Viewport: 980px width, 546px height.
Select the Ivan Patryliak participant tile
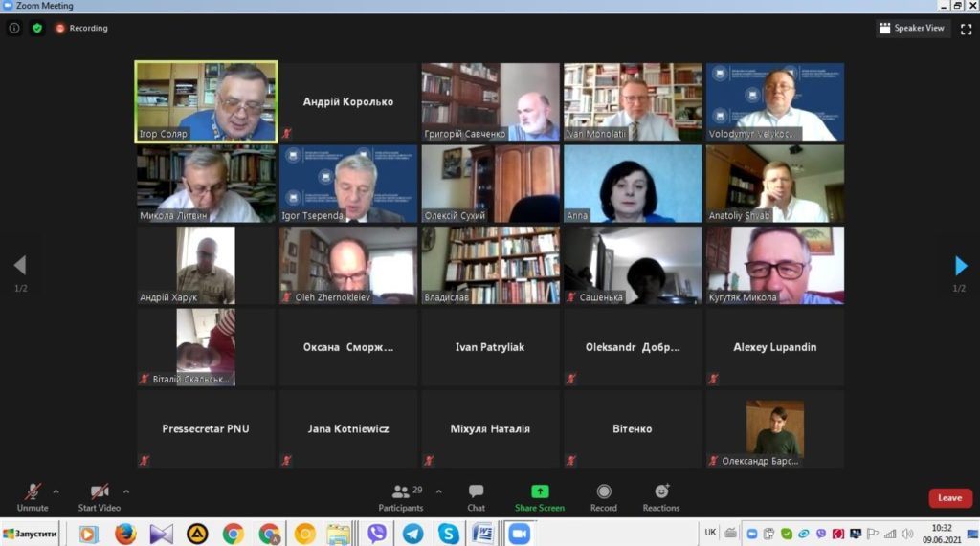490,347
